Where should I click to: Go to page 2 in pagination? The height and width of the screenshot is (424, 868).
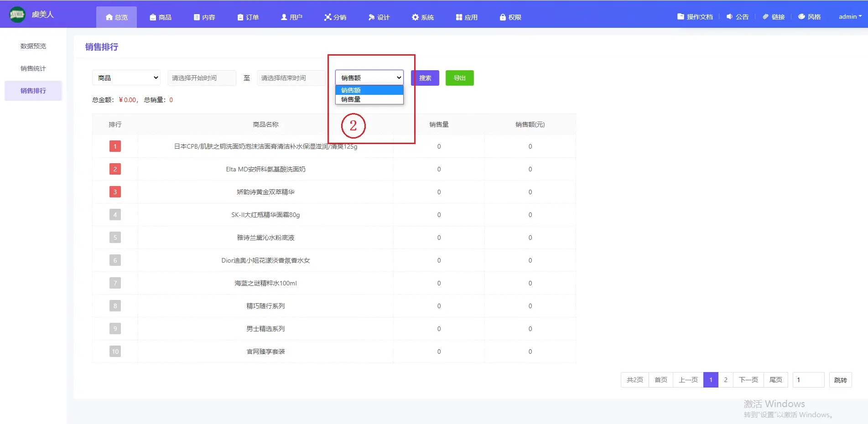[x=726, y=380]
